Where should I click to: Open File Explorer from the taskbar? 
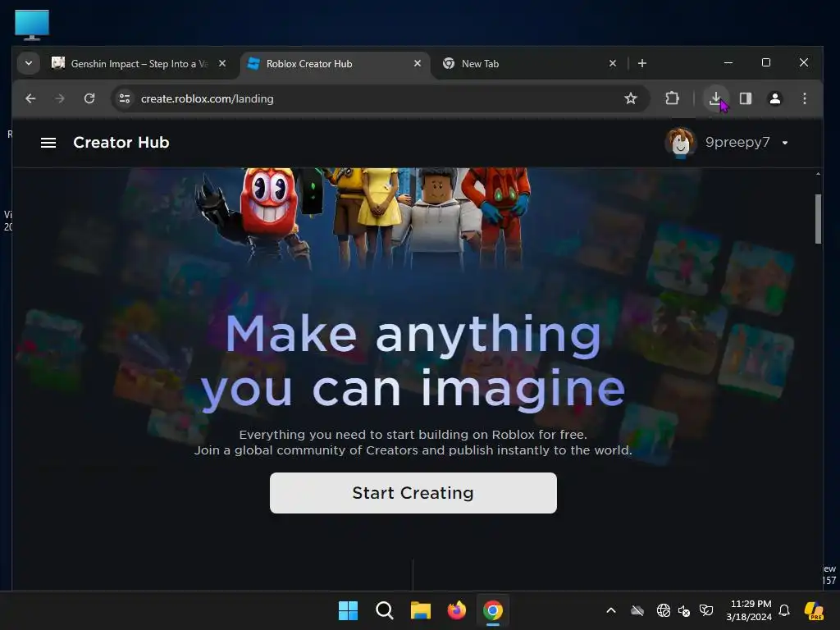coord(421,610)
